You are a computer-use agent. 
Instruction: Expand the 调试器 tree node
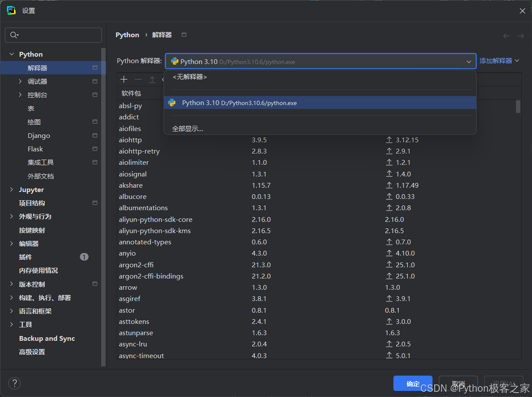pyautogui.click(x=20, y=81)
